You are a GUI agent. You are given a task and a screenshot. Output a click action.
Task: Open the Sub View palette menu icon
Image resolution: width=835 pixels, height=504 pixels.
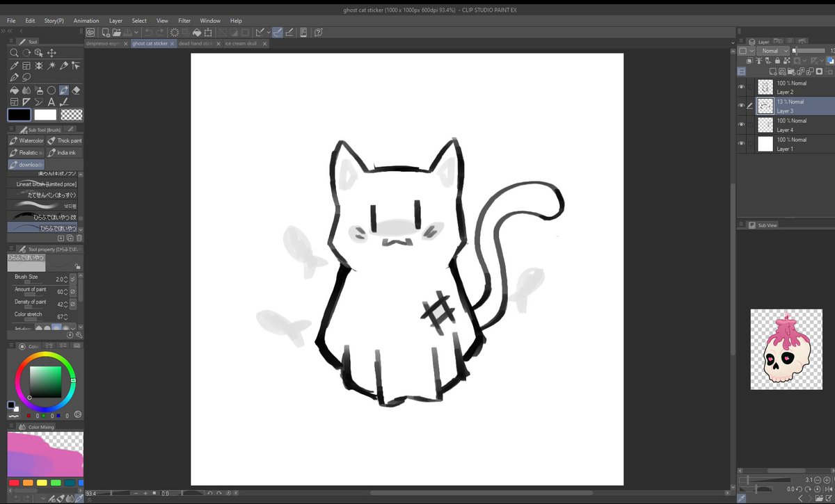coord(741,225)
